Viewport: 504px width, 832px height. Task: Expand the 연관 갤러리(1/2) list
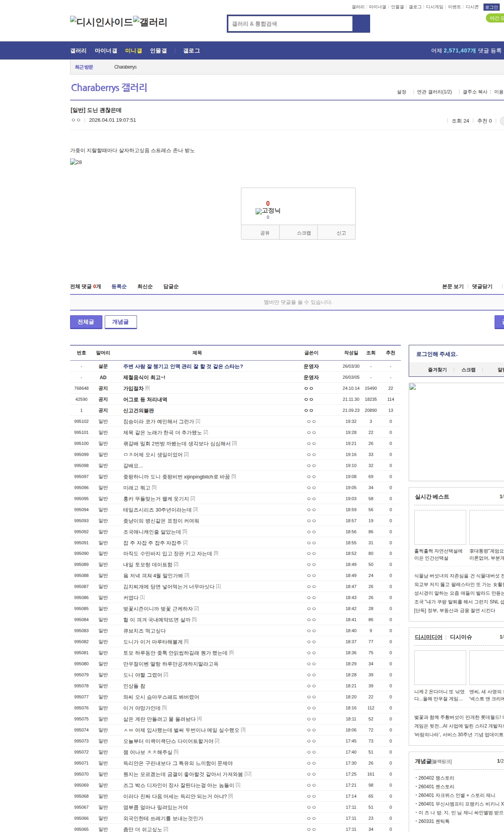tap(434, 92)
